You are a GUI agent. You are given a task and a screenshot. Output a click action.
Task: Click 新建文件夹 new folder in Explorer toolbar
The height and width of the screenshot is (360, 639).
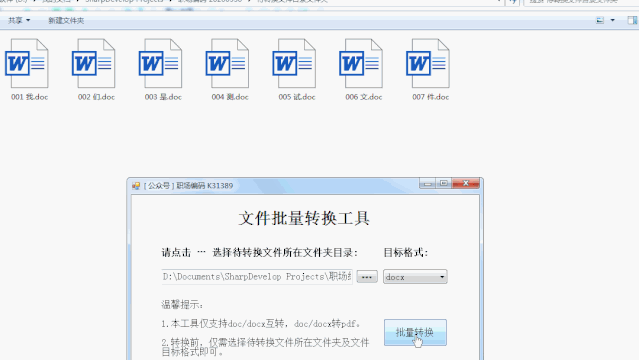tap(66, 20)
